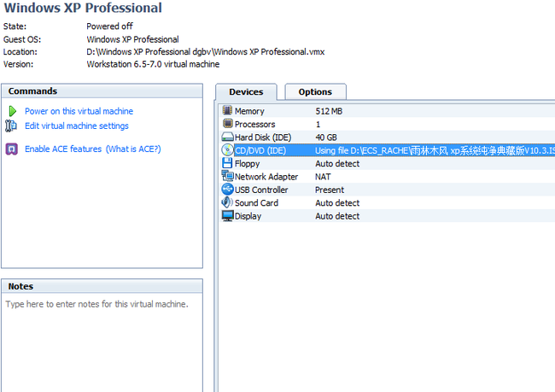Select the Memory chip icon

[227, 110]
